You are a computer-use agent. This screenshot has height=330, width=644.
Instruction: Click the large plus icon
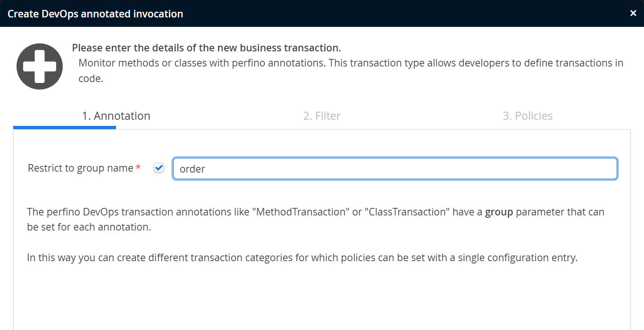(40, 66)
